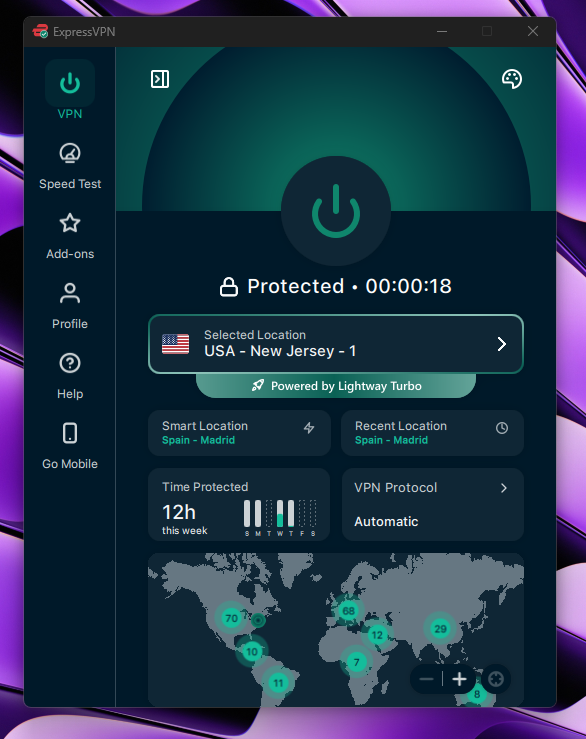586x739 pixels.
Task: Open Add-ons section in sidebar
Action: click(x=70, y=236)
